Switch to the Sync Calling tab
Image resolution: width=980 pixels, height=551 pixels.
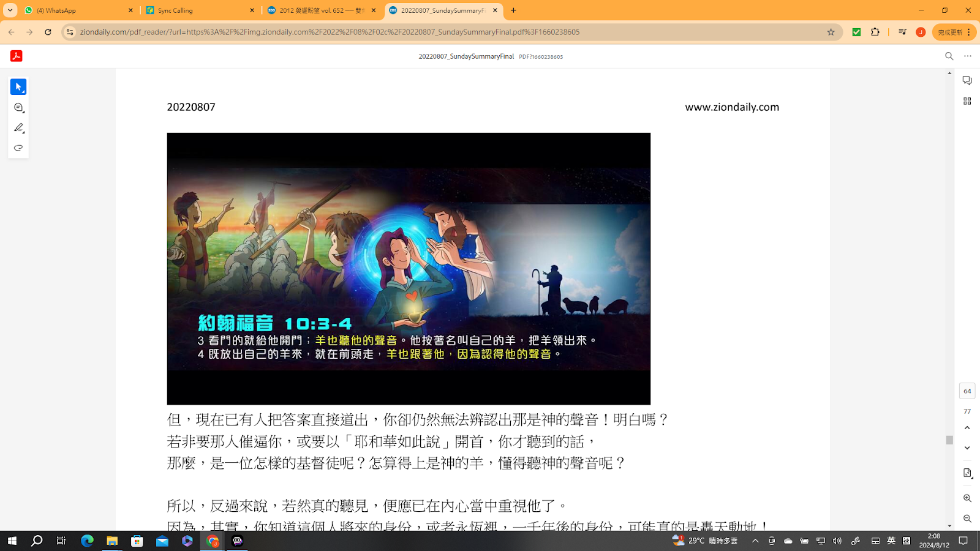[x=200, y=10]
